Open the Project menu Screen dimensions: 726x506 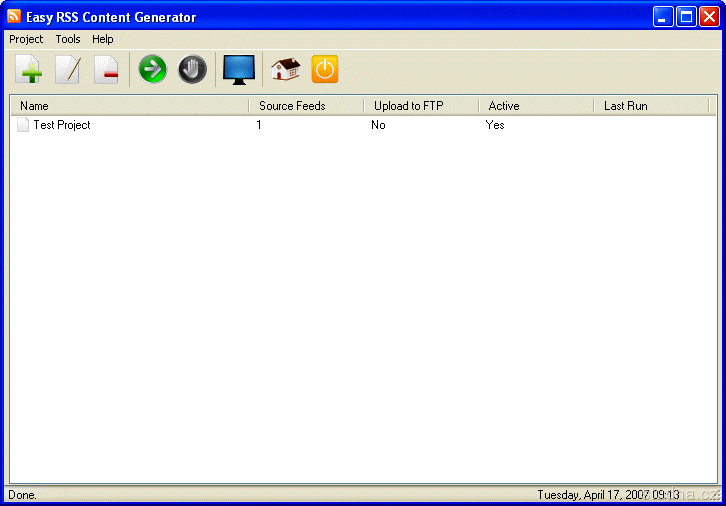[26, 39]
